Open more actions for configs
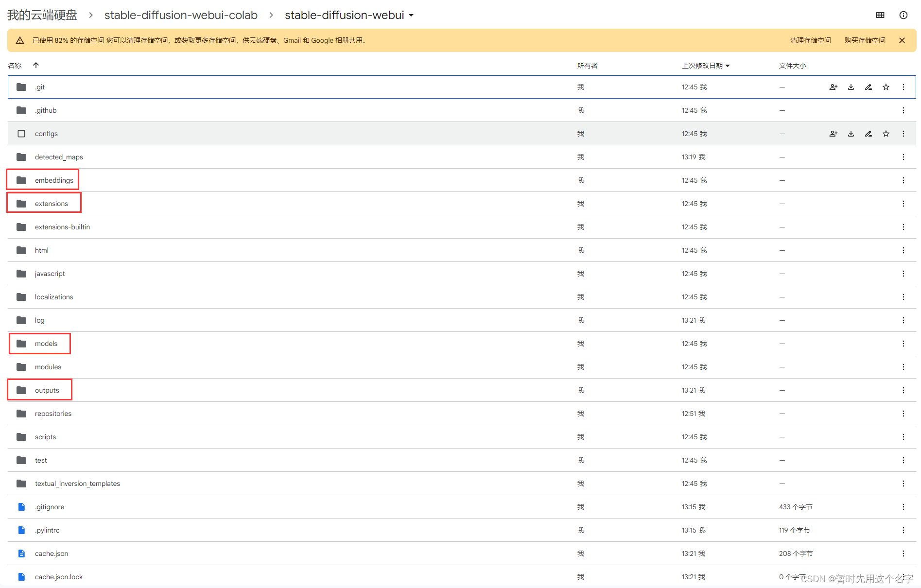 pos(903,134)
